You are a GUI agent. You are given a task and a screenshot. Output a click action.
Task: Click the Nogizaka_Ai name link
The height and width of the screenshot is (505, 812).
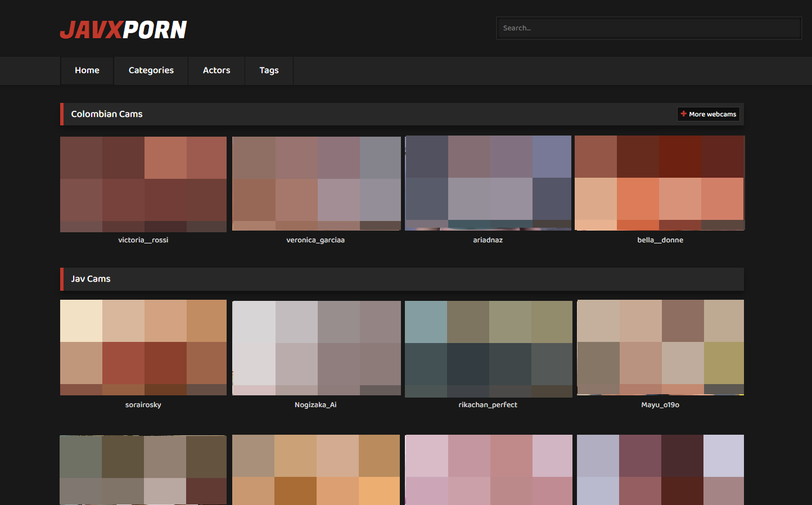pos(315,405)
